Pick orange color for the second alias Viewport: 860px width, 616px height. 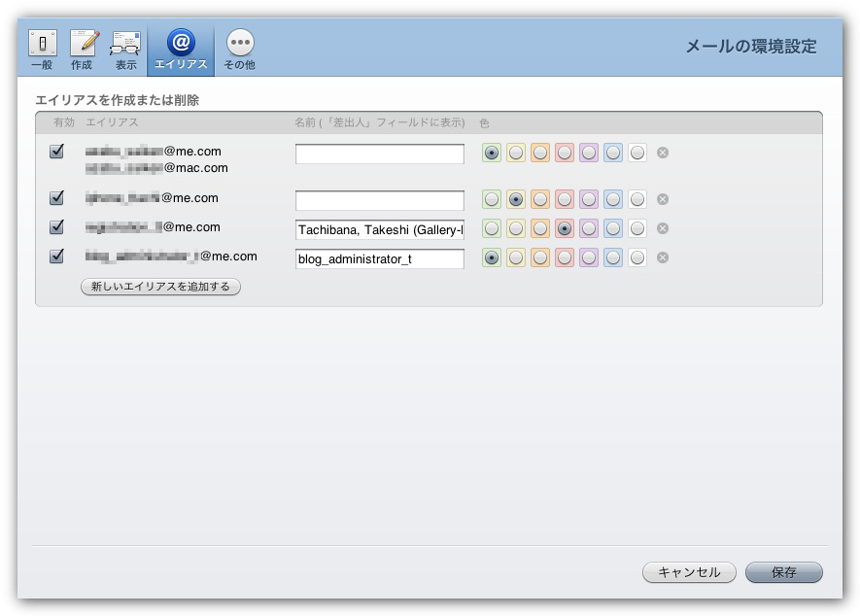coord(540,199)
